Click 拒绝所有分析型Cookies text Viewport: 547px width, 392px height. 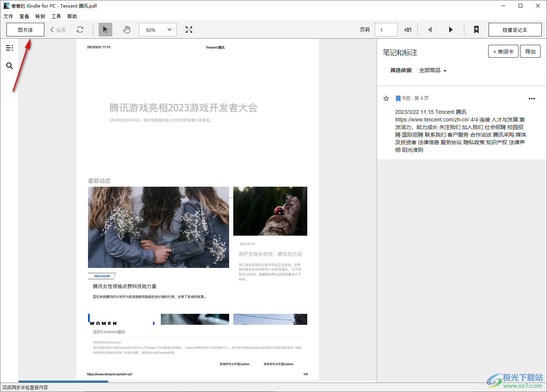click(234, 364)
